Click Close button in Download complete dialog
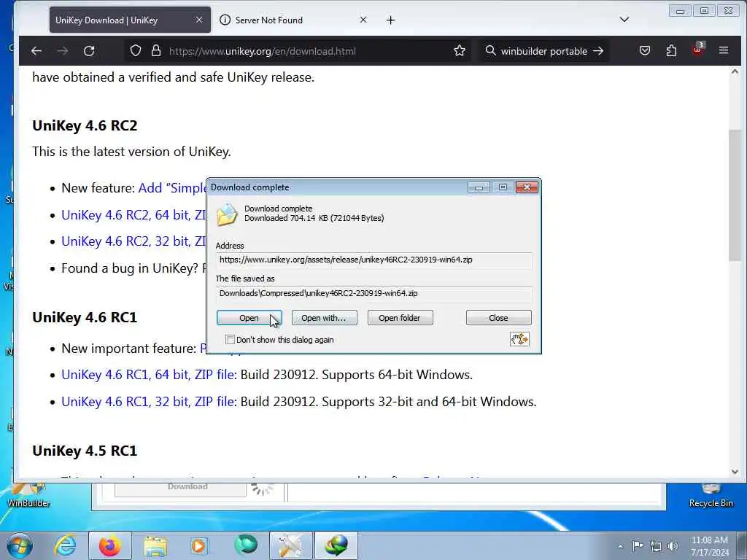 [x=498, y=318]
